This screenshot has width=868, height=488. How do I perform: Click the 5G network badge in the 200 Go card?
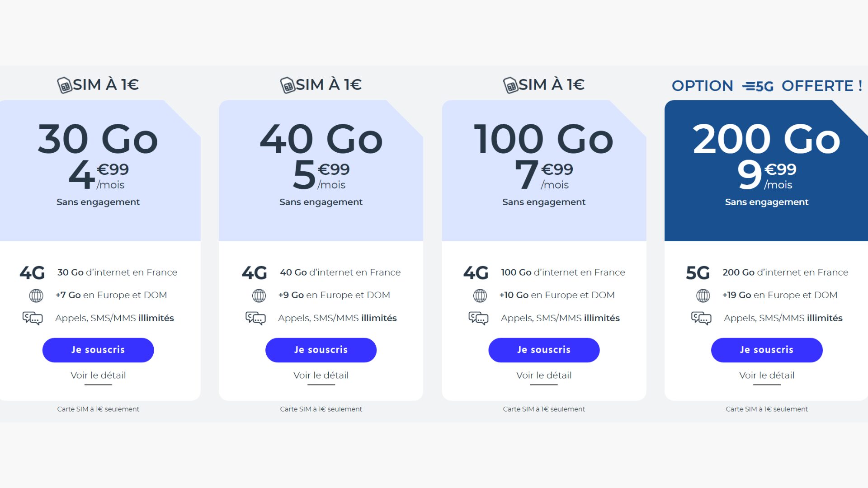[698, 272]
